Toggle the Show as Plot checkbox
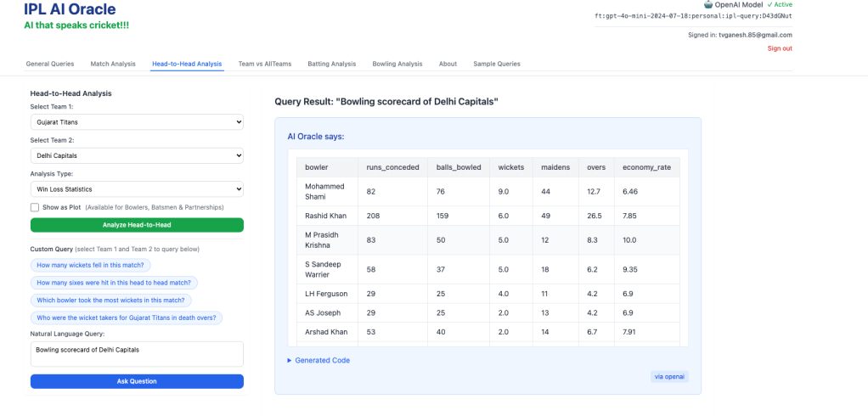This screenshot has height=416, width=868. tap(35, 207)
